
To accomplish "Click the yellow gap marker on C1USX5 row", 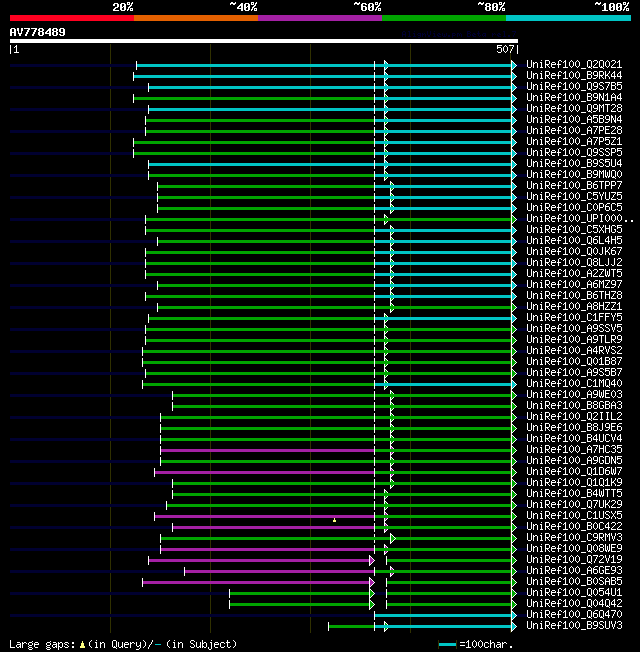I will coord(334,520).
